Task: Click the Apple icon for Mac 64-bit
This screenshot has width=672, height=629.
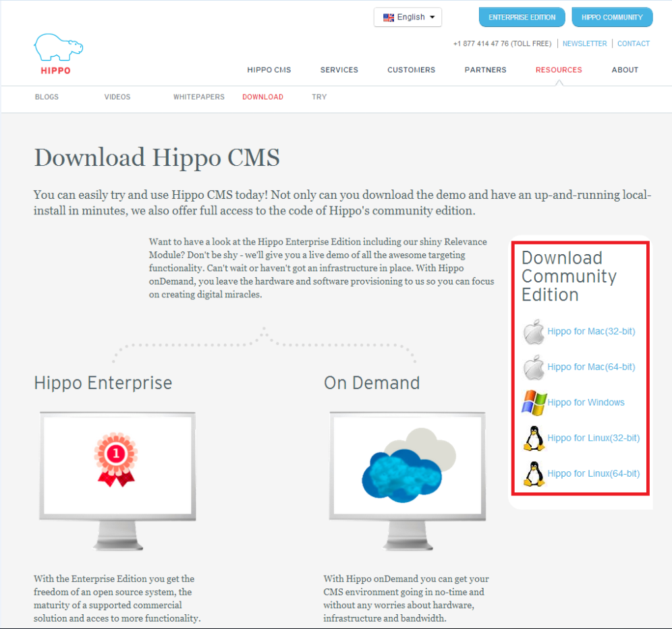Action: coord(534,367)
